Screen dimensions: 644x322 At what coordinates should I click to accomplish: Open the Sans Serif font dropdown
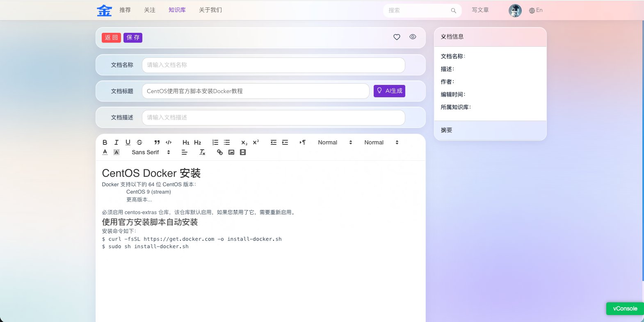[151, 152]
